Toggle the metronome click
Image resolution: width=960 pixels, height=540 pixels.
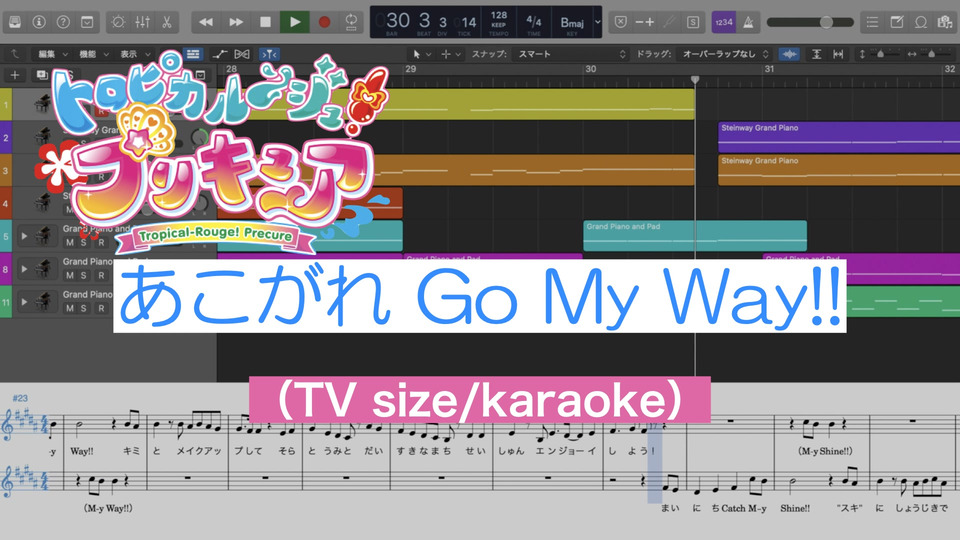point(748,22)
